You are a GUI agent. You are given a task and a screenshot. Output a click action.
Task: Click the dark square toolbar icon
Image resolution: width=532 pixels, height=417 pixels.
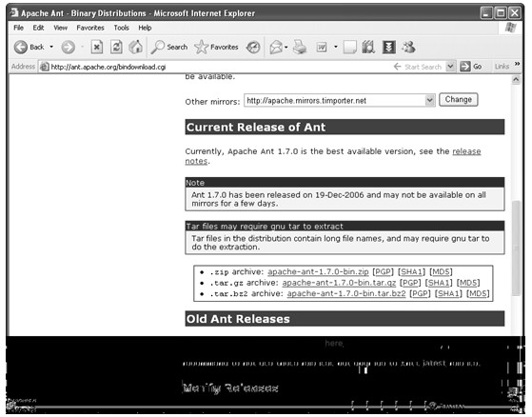pos(389,48)
